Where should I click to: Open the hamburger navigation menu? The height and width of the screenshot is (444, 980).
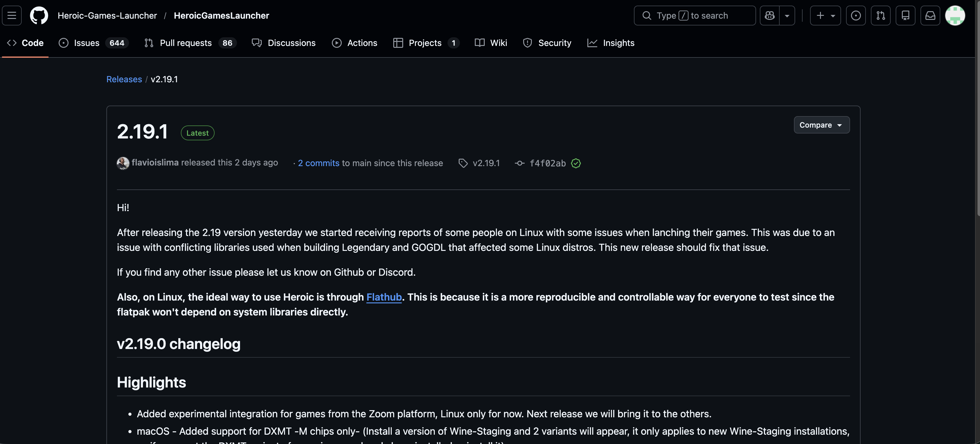pos(12,16)
